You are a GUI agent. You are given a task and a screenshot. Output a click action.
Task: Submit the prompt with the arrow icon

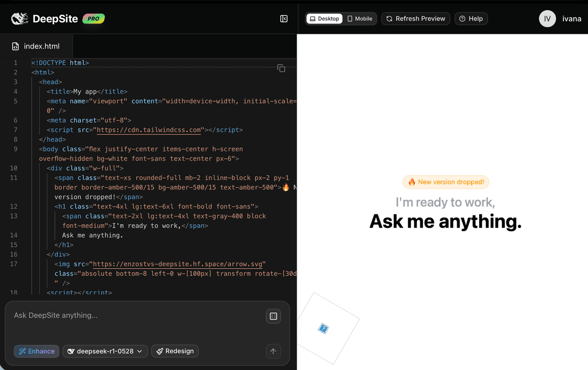pos(273,351)
